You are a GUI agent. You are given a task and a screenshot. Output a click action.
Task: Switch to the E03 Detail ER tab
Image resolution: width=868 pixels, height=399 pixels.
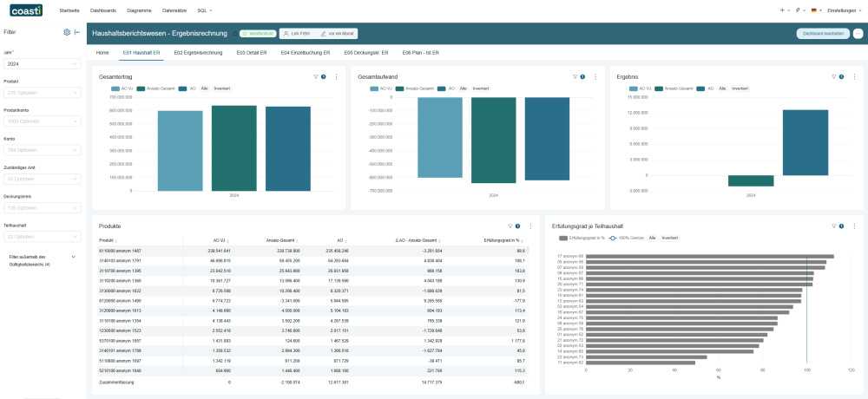click(x=252, y=53)
